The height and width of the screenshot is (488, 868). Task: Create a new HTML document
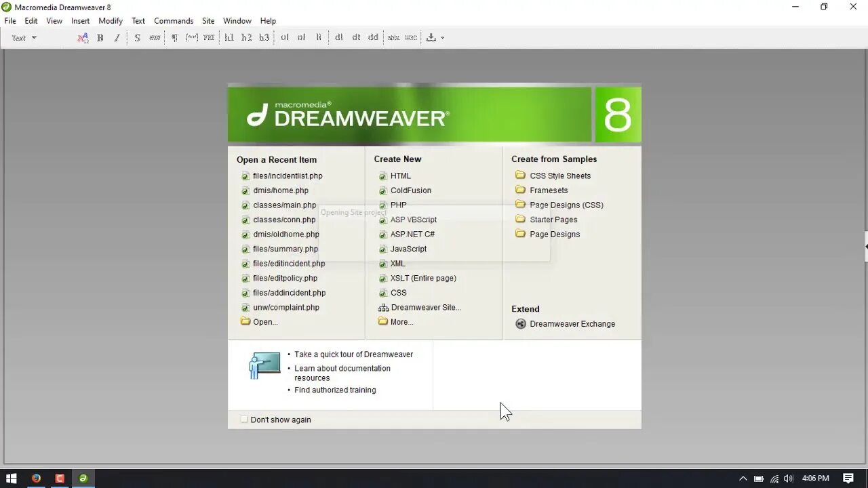point(400,176)
